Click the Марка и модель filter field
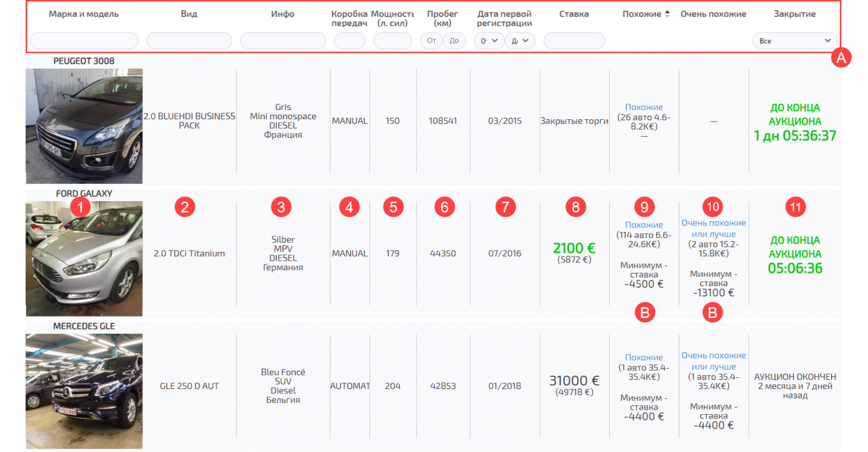The image size is (868, 452). click(x=84, y=41)
